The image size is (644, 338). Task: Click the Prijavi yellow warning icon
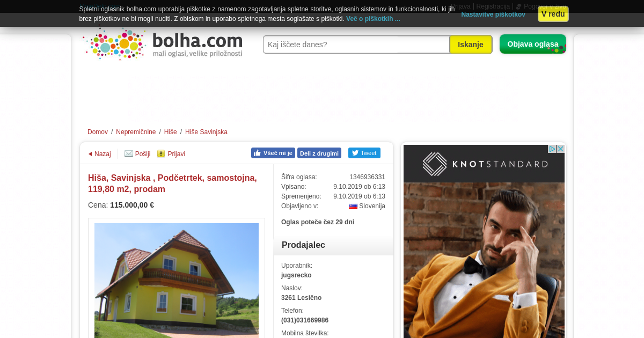pos(161,153)
